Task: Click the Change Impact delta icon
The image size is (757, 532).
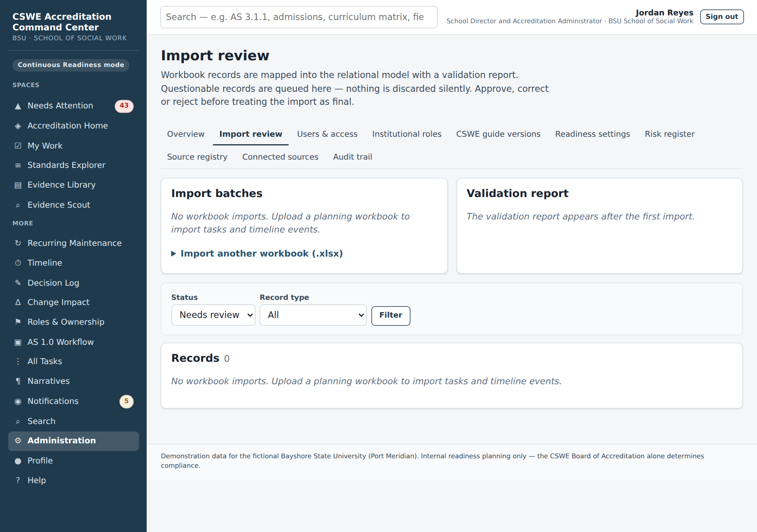Action: tap(18, 302)
